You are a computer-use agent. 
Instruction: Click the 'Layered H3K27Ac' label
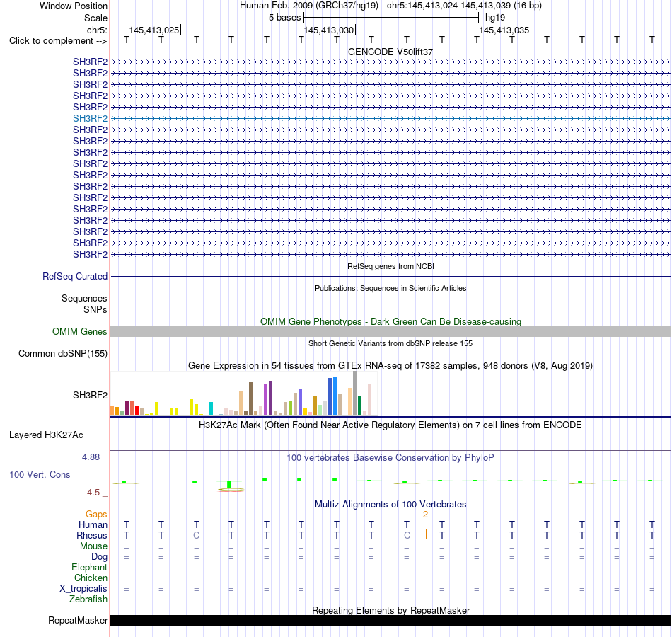pyautogui.click(x=46, y=435)
